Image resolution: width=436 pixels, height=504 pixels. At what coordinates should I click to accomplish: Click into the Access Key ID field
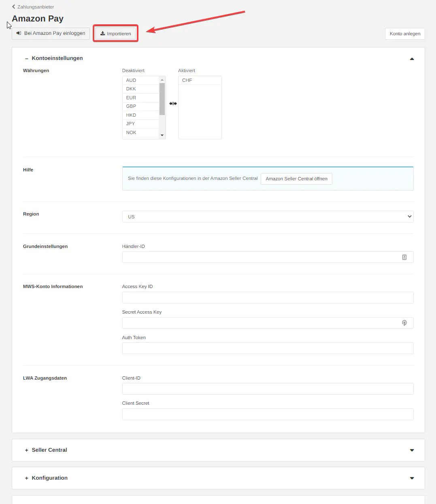267,298
